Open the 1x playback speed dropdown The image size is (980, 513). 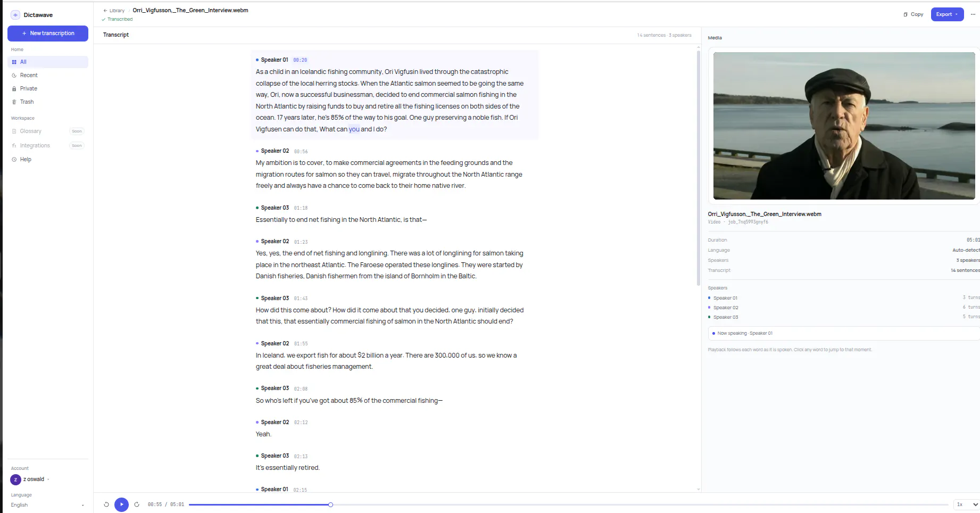tap(967, 504)
